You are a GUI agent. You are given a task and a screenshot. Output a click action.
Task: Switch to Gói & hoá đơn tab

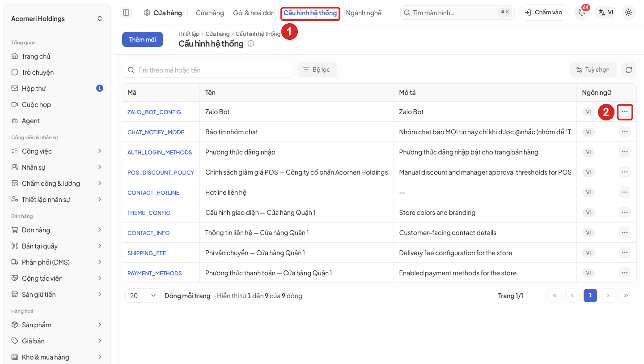click(x=254, y=13)
